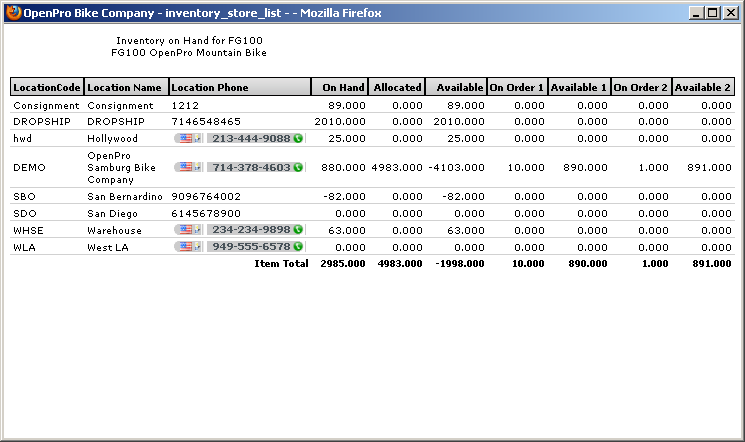Click the Available 2 column header
This screenshot has width=745, height=442.
(703, 87)
